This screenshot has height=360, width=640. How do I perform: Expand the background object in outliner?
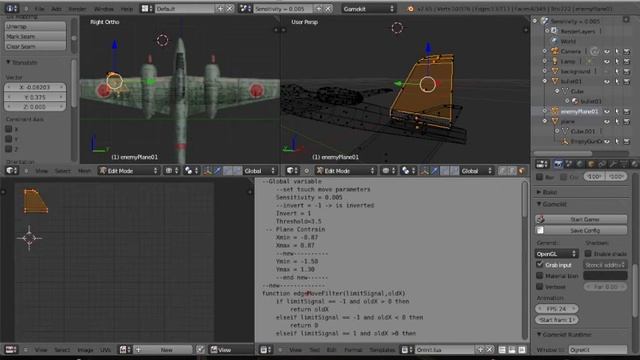(545, 71)
